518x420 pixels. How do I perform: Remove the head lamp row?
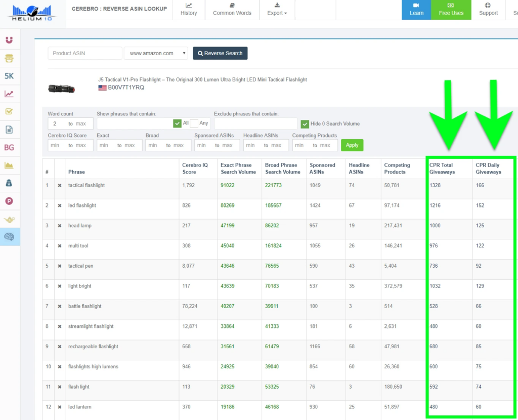click(x=60, y=226)
